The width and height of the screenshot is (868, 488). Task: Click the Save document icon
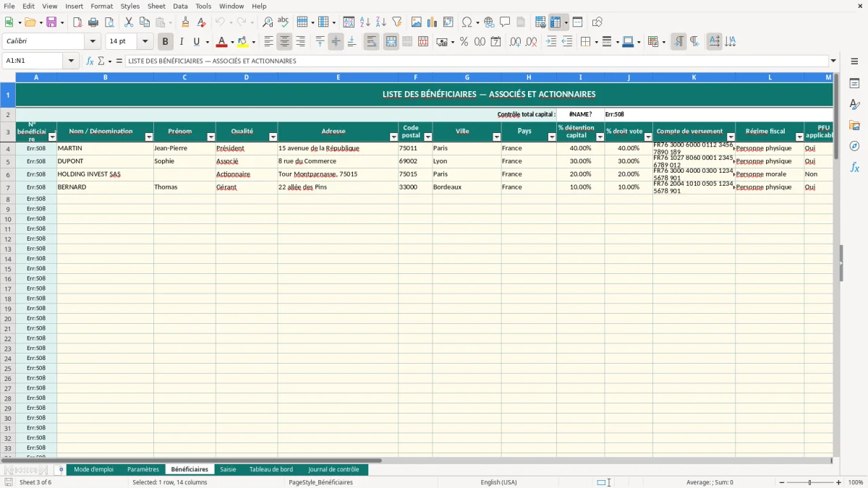click(x=51, y=22)
